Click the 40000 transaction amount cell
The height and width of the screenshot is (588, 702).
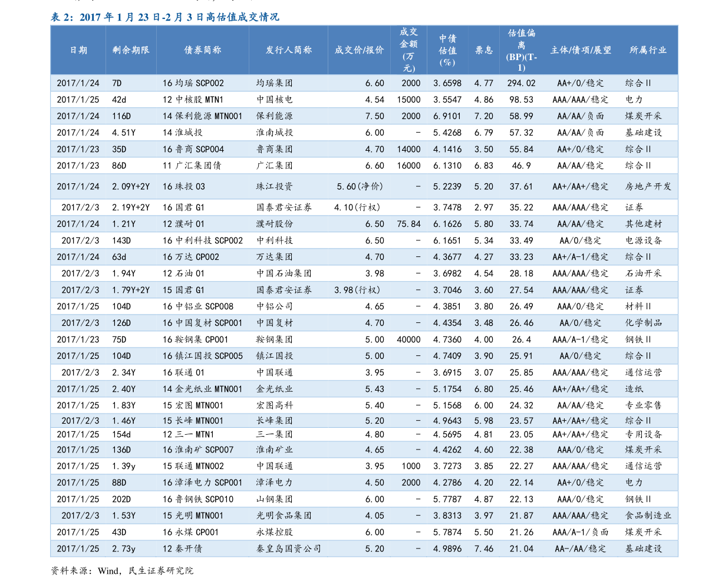pos(408,339)
